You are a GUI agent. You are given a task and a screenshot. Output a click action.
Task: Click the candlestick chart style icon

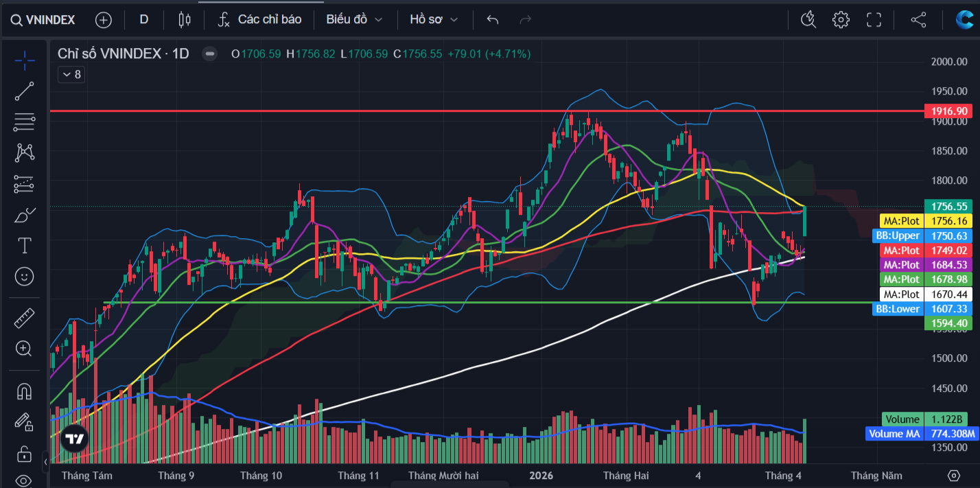point(184,20)
